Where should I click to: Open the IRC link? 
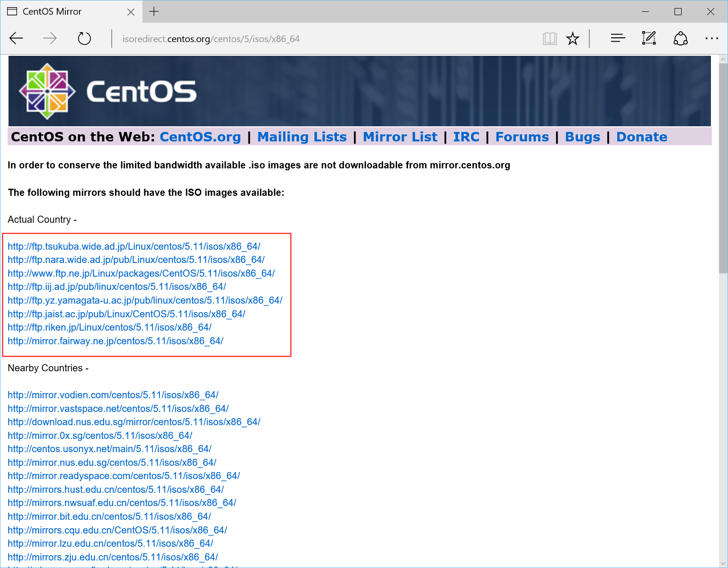pos(466,137)
